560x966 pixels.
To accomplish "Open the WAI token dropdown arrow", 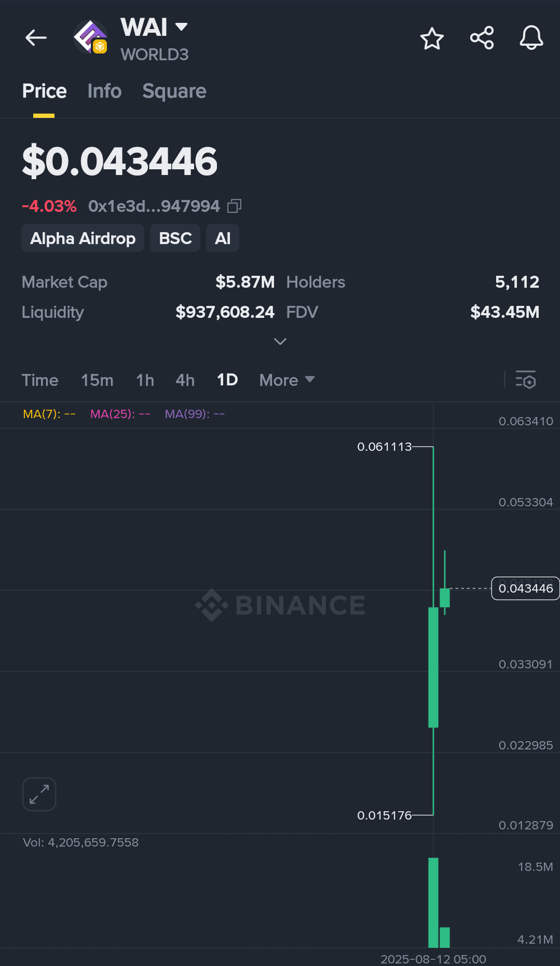I will pos(181,26).
